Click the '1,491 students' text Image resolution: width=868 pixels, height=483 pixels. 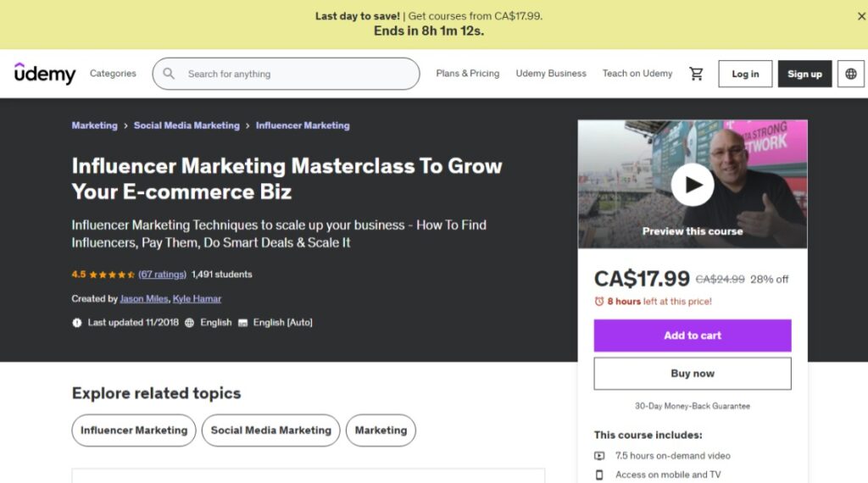pos(221,275)
